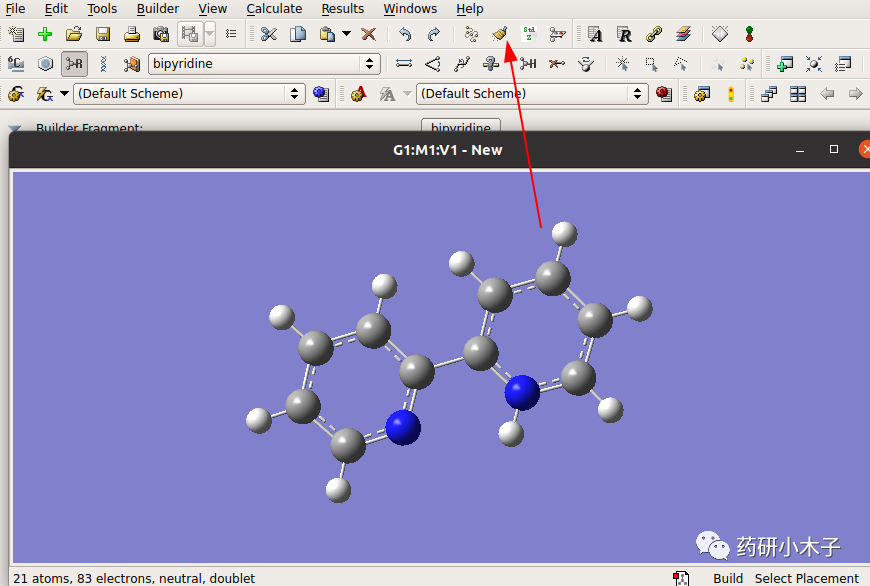Click the Clean broom icon
Image resolution: width=870 pixels, height=586 pixels.
pos(499,34)
